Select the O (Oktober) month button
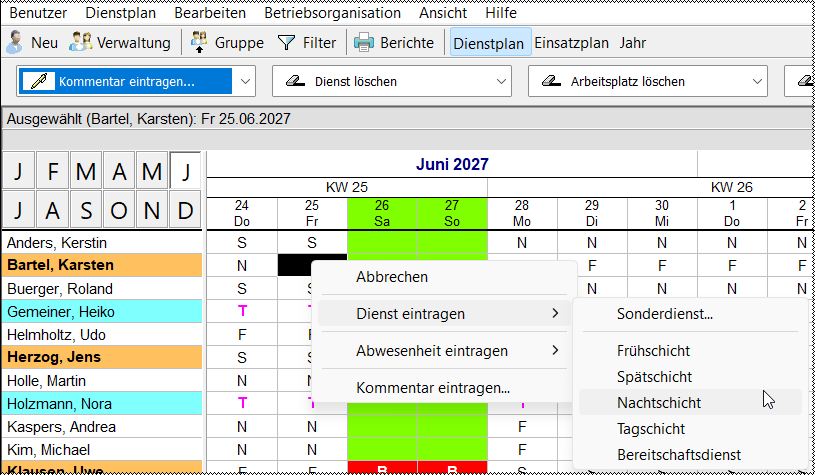The width and height of the screenshot is (815, 475). coord(119,209)
